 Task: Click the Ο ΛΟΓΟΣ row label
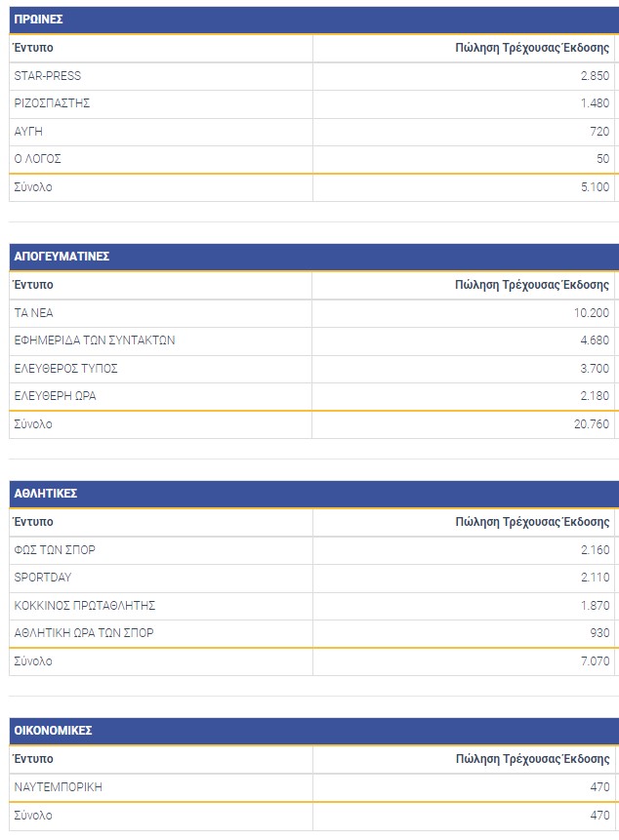(38, 159)
